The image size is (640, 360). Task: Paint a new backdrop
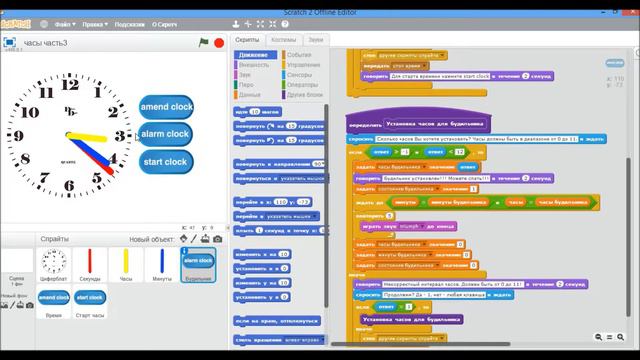pos(12,305)
